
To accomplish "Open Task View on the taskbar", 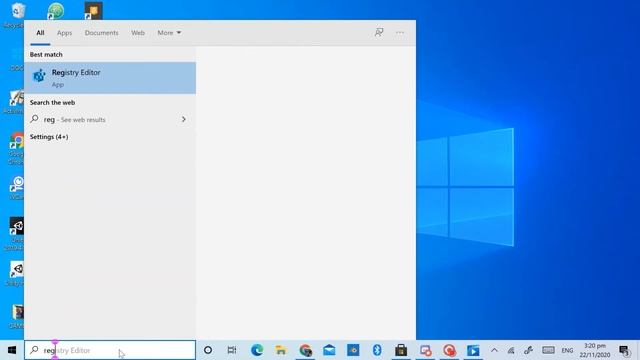I will point(232,350).
